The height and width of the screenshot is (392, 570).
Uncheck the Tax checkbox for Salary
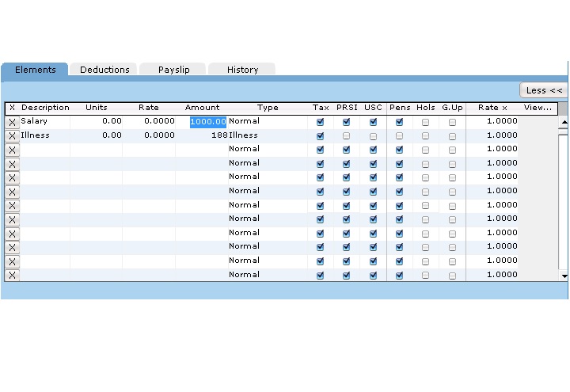click(x=320, y=123)
